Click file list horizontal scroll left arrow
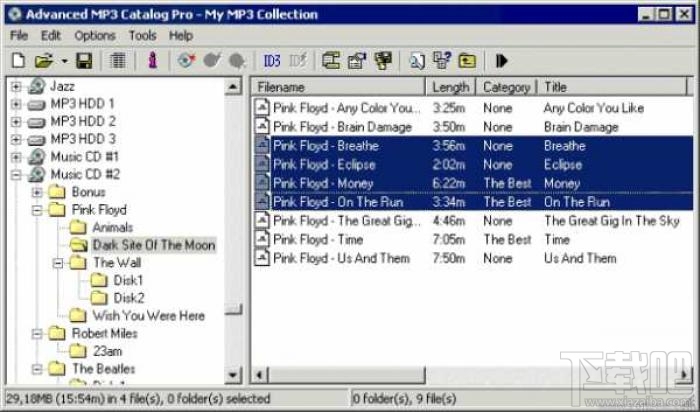Viewport: 700px width, 412px height. click(259, 375)
